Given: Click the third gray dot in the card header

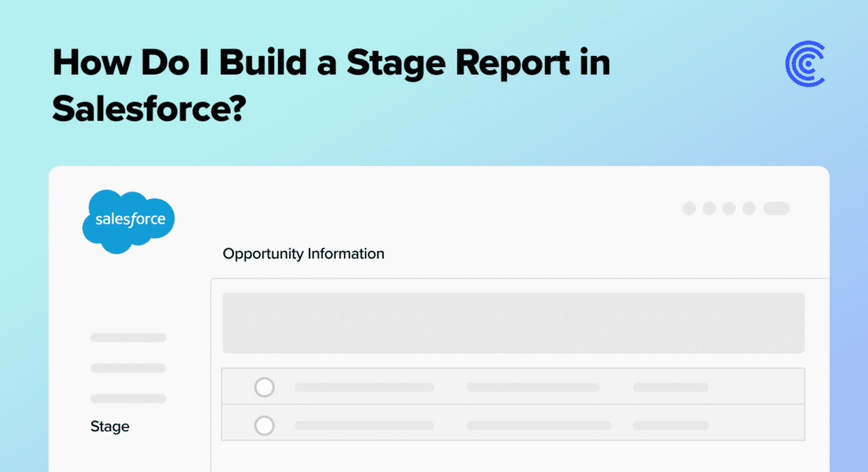Looking at the screenshot, I should tap(729, 208).
